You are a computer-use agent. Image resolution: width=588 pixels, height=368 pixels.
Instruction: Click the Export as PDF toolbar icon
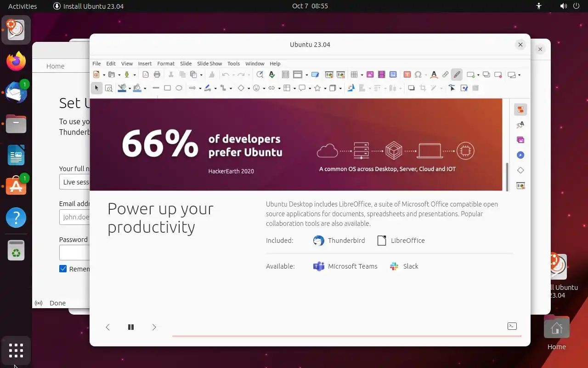(x=146, y=75)
